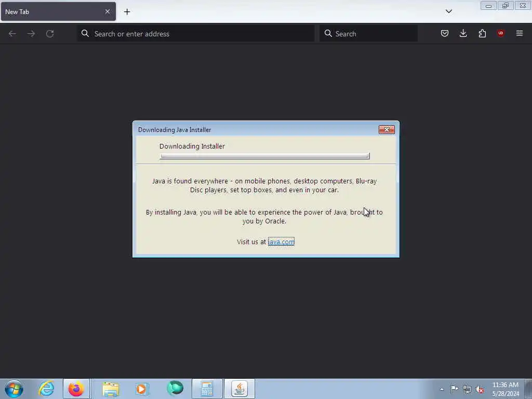Click the 'Downloading Installer' label
The image size is (532, 399).
click(192, 146)
